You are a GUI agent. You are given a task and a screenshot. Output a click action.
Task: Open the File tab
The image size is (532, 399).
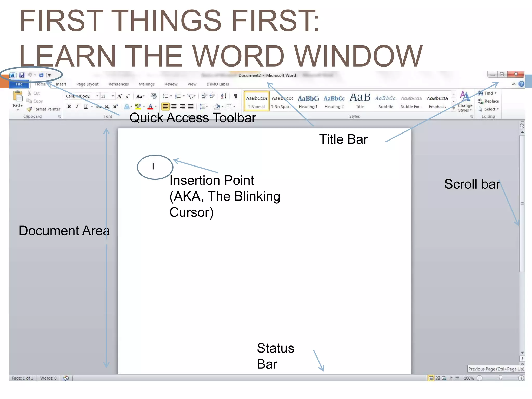(19, 84)
